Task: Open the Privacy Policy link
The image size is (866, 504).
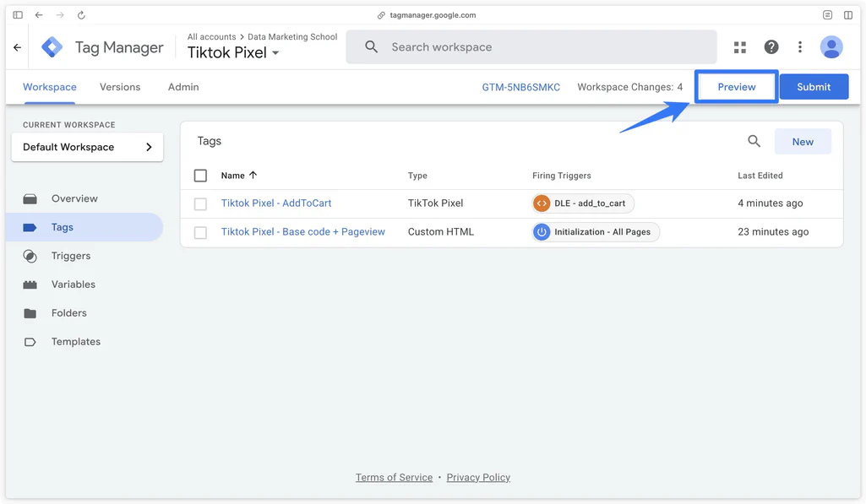Action: (x=478, y=478)
